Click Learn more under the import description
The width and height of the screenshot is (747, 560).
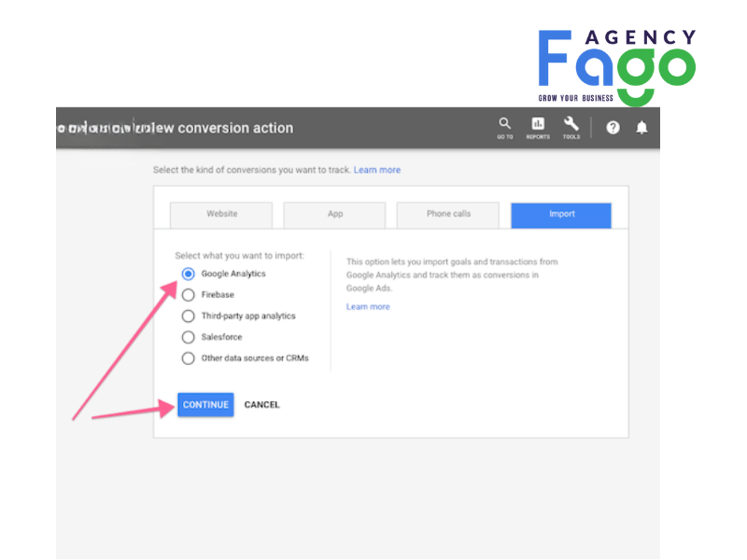(367, 306)
